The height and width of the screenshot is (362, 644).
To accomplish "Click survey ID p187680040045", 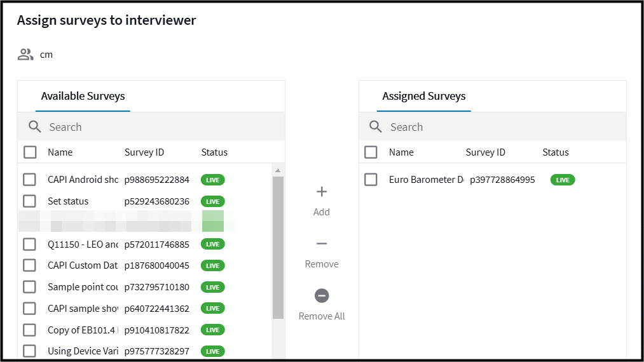I will (157, 265).
